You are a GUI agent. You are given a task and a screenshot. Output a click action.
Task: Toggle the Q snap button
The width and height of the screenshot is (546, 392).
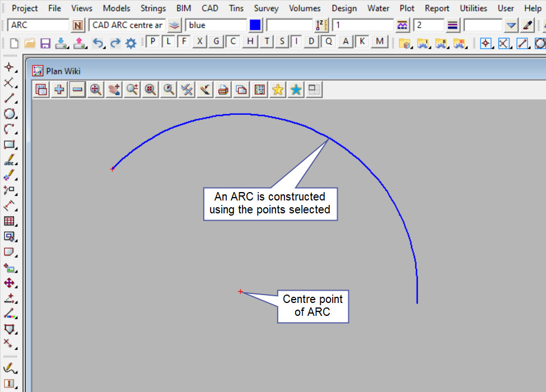(329, 42)
